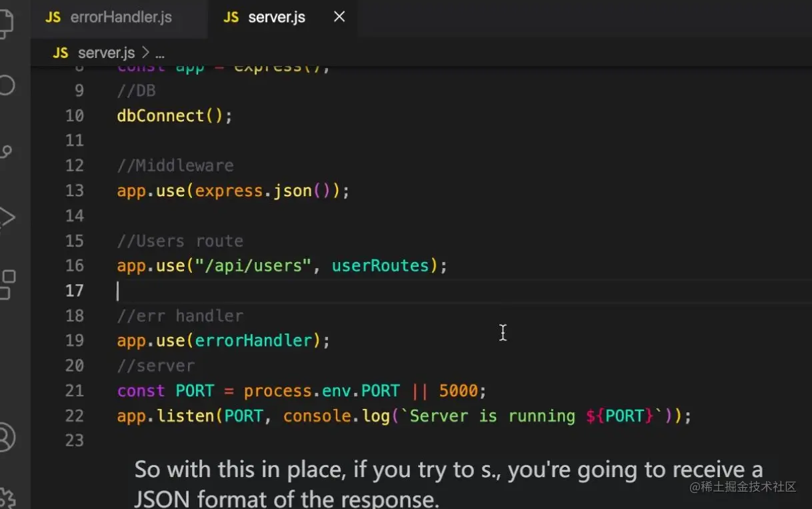This screenshot has height=509, width=812.
Task: Click errorHandler inside app.use on line 19
Action: coord(253,340)
